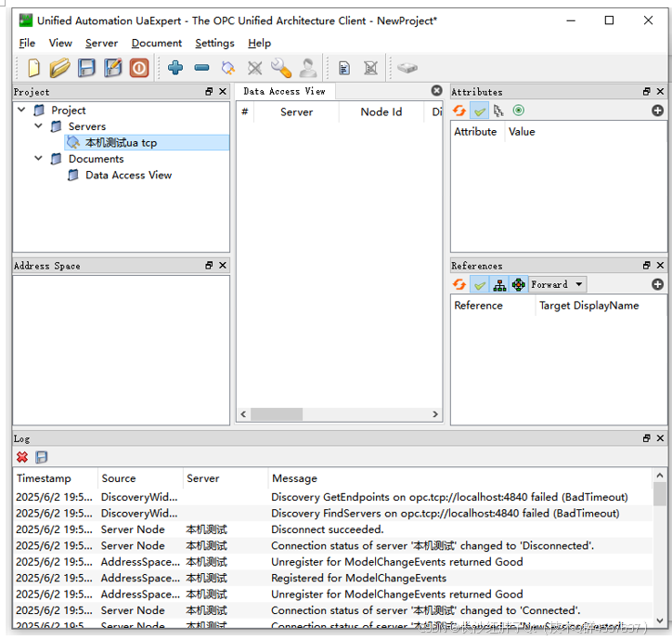Refresh references with the orange arrows icon
This screenshot has width=672, height=640.
pos(459,284)
